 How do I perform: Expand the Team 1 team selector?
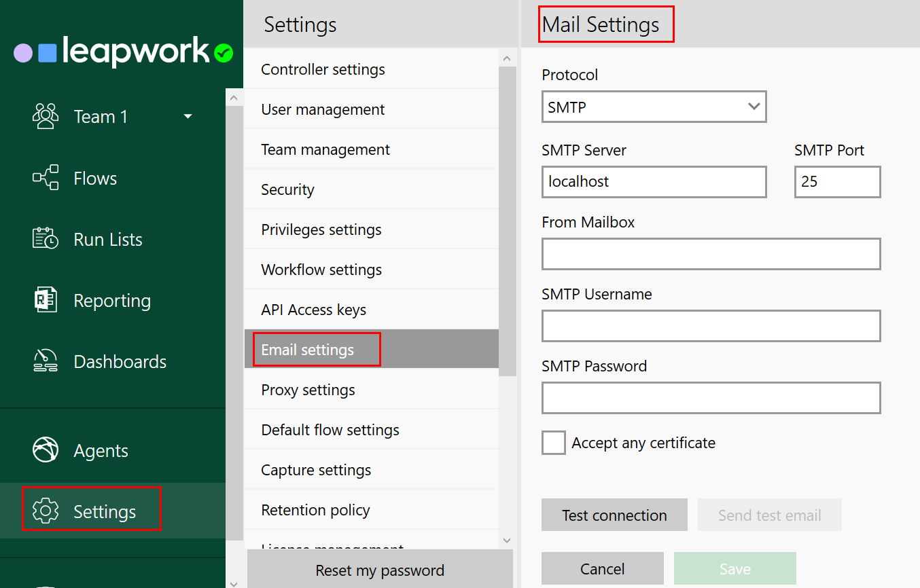[188, 115]
